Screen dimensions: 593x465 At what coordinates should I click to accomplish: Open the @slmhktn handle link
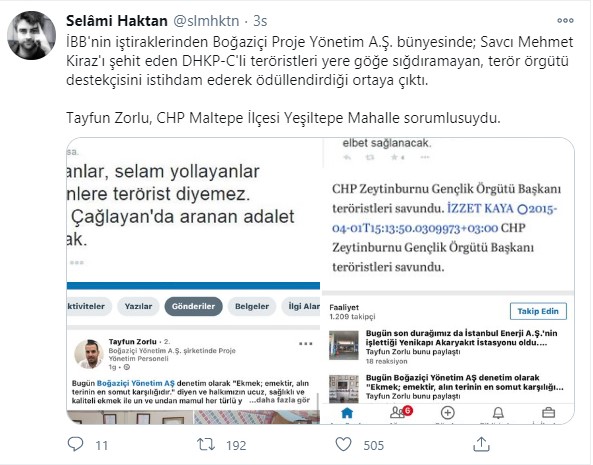(x=206, y=21)
